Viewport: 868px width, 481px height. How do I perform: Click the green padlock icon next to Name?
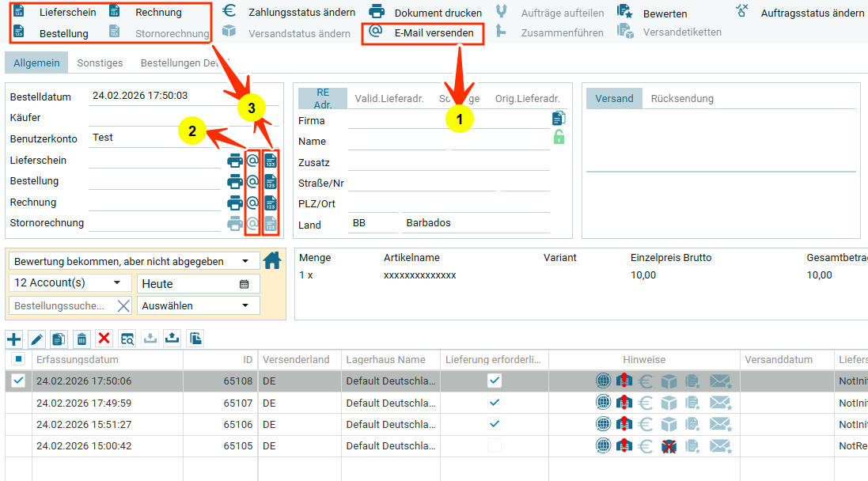(559, 138)
